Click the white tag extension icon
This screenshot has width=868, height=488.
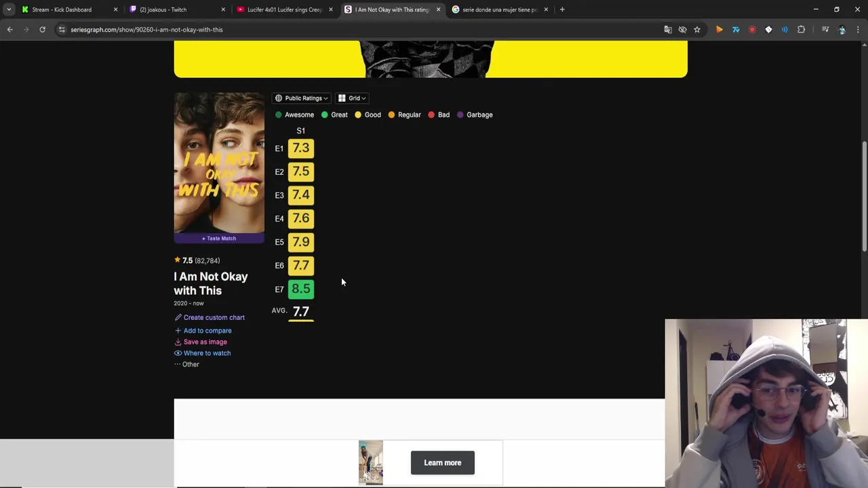768,30
